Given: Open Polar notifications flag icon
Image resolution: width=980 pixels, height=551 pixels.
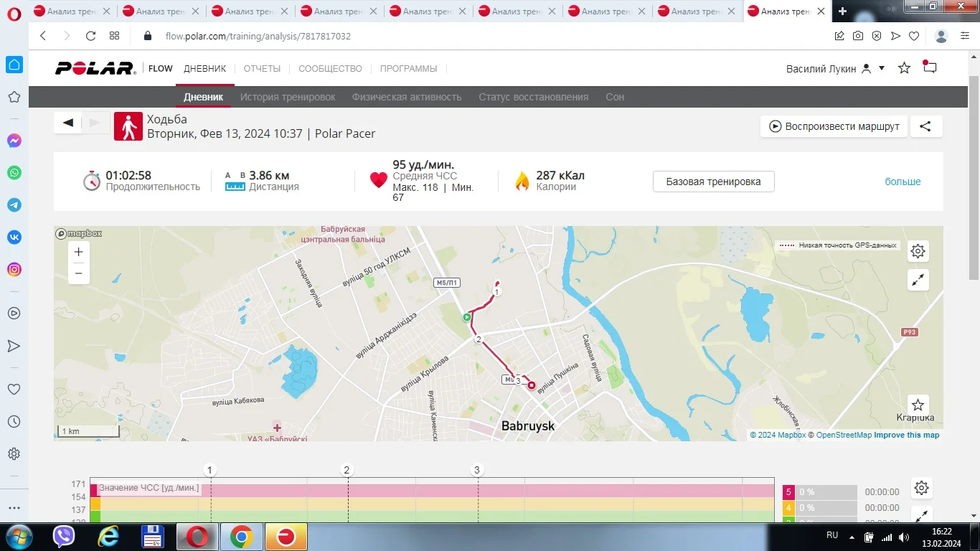Looking at the screenshot, I should point(930,67).
